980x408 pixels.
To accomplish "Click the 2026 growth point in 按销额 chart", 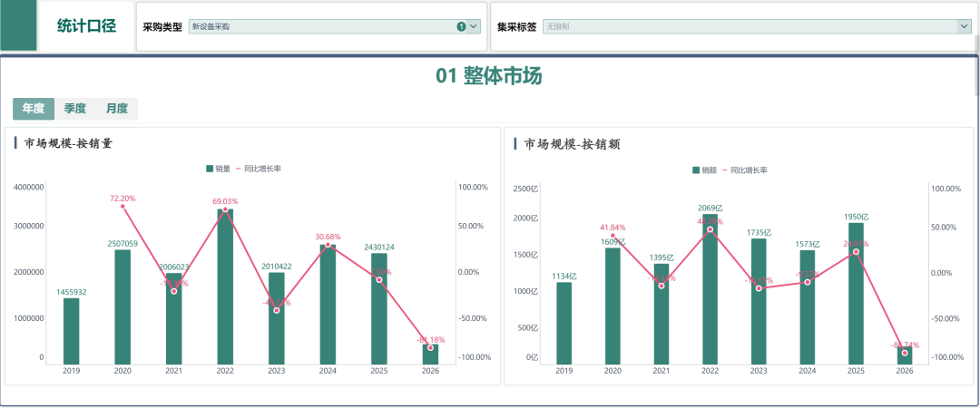I will click(905, 353).
